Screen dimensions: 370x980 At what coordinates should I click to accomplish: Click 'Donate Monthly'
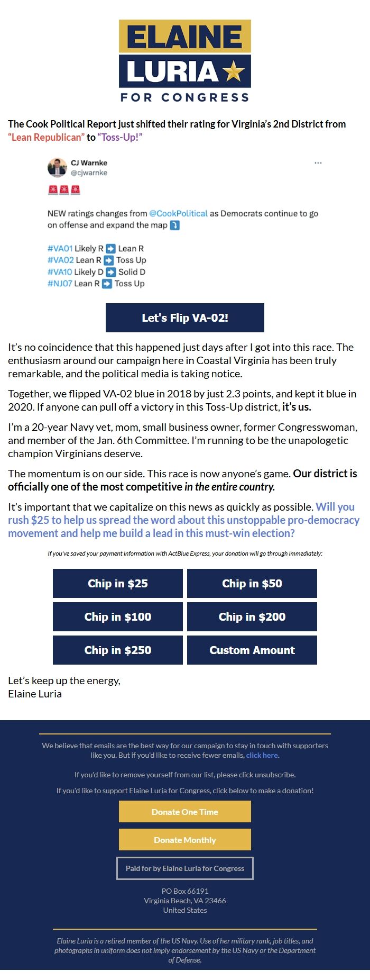click(x=184, y=839)
